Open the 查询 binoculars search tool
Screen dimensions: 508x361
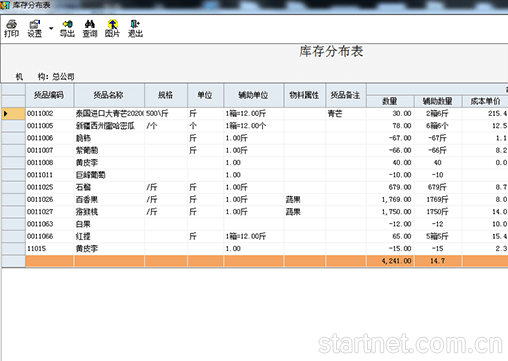click(x=90, y=28)
